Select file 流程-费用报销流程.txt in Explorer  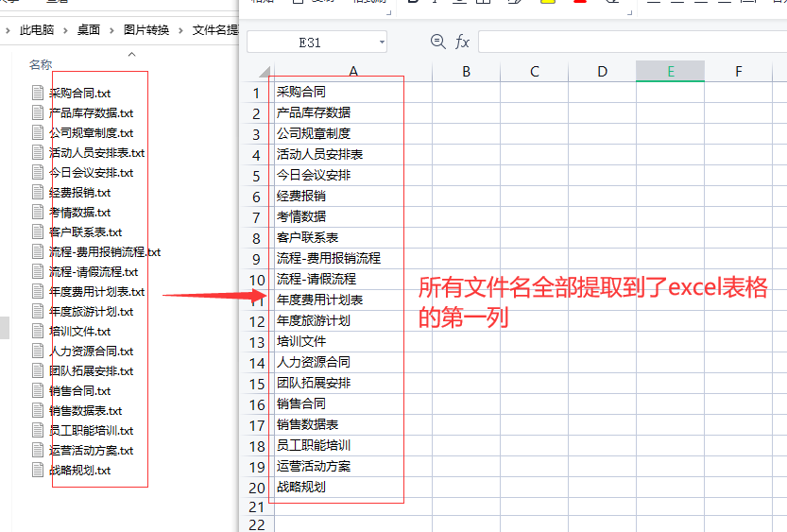(x=105, y=252)
